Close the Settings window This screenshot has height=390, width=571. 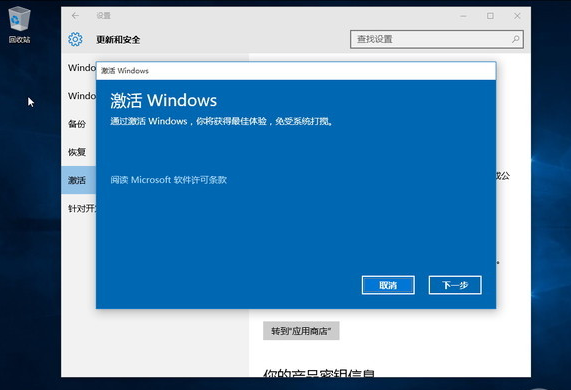(x=517, y=16)
